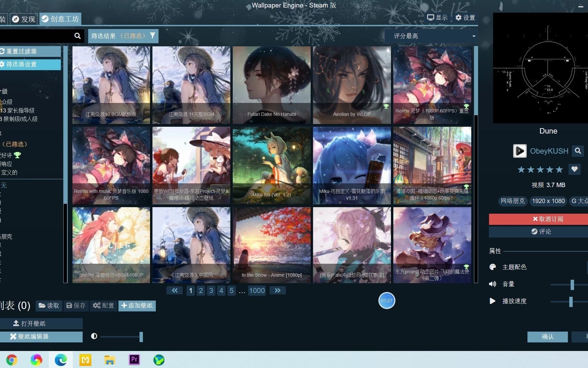Go to page 2
The image size is (588, 368).
coord(201,290)
